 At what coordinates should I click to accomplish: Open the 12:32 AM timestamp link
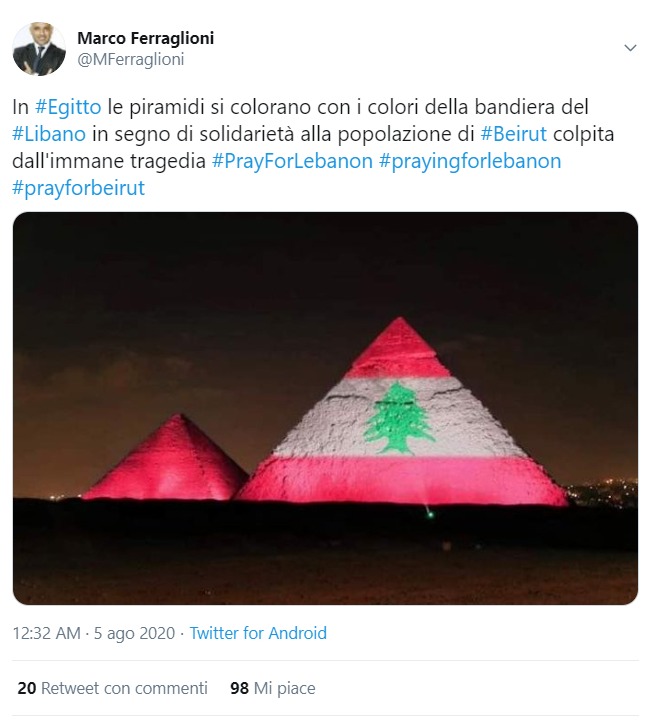pyautogui.click(x=47, y=633)
